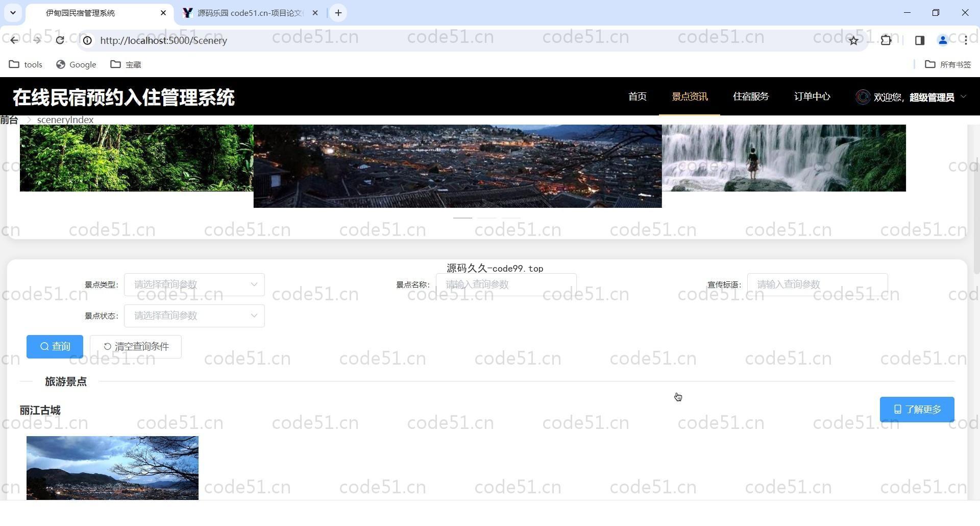The height and width of the screenshot is (526, 980).
Task: Click the waterfall carousel image
Action: [x=784, y=158]
